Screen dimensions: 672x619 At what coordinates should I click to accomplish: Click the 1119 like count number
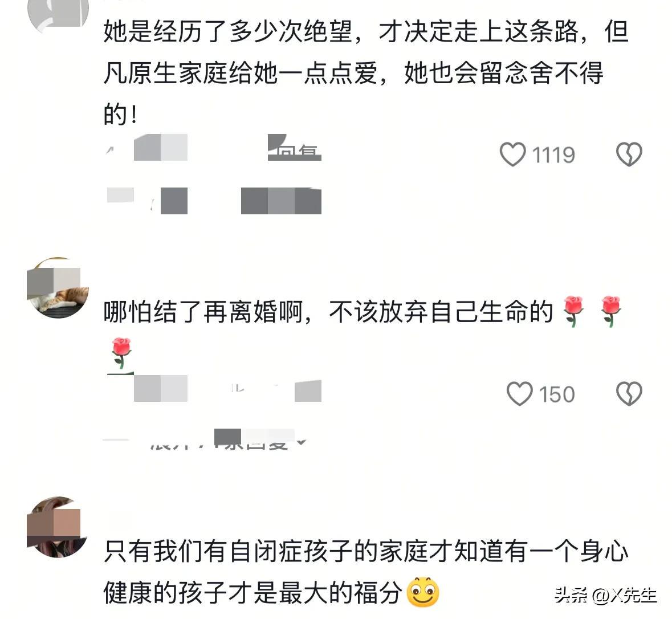click(553, 155)
